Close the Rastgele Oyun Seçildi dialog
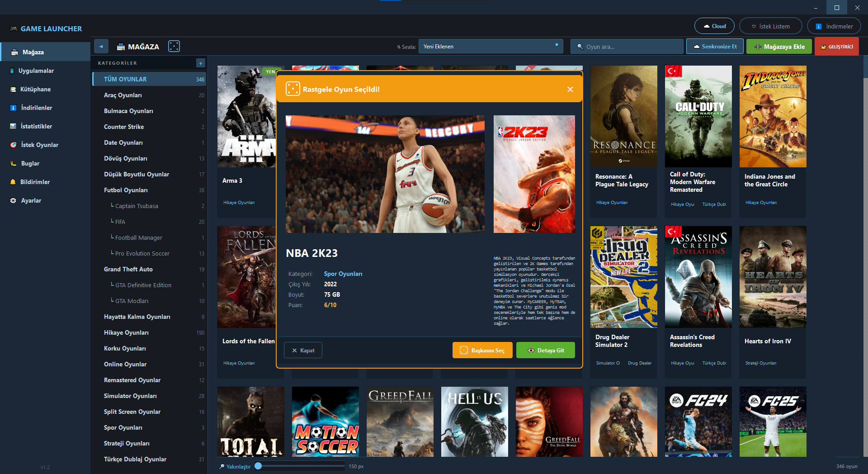The width and height of the screenshot is (868, 474). 570,89
